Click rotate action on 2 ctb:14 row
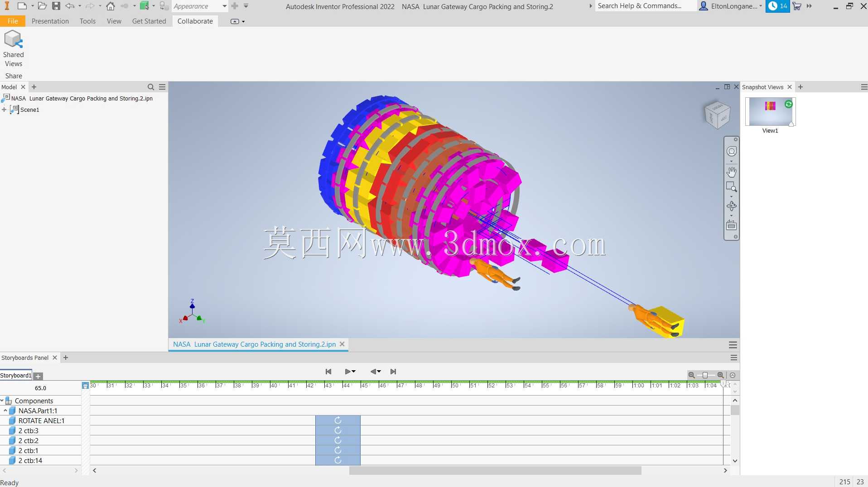 tap(338, 460)
